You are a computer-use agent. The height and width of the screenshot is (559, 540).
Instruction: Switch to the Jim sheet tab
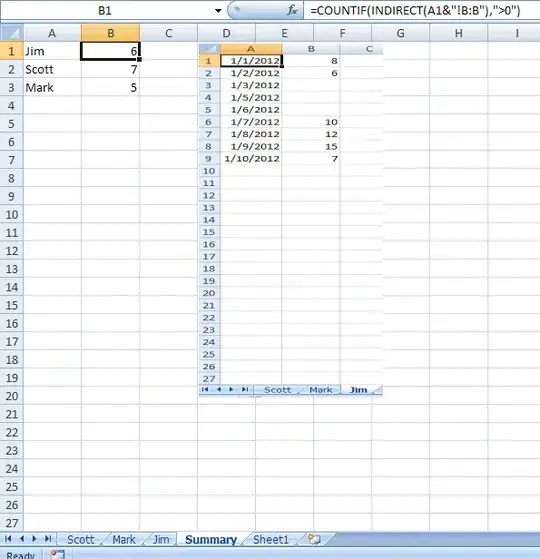pos(161,539)
